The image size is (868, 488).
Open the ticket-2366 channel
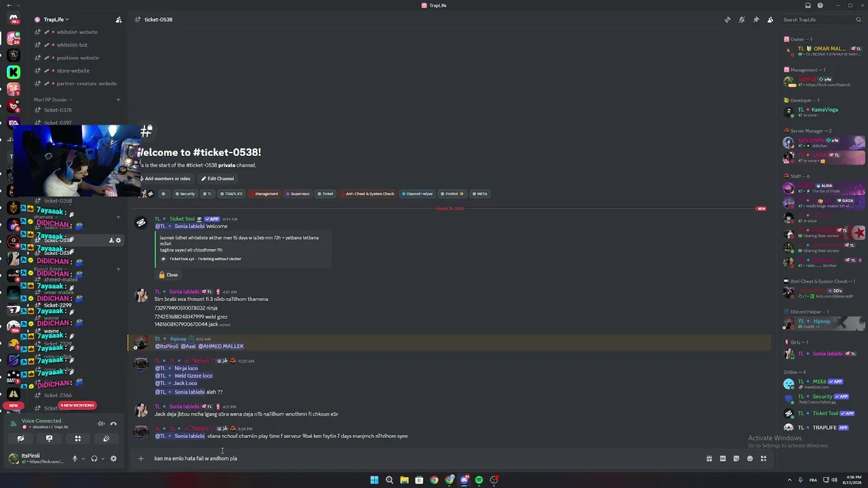coord(58,395)
